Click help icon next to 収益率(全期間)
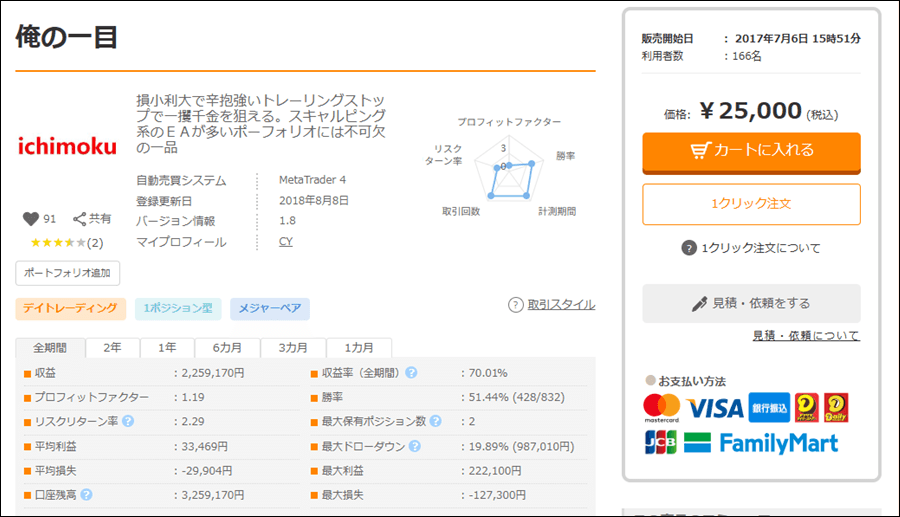This screenshot has width=900, height=517. coord(411,373)
